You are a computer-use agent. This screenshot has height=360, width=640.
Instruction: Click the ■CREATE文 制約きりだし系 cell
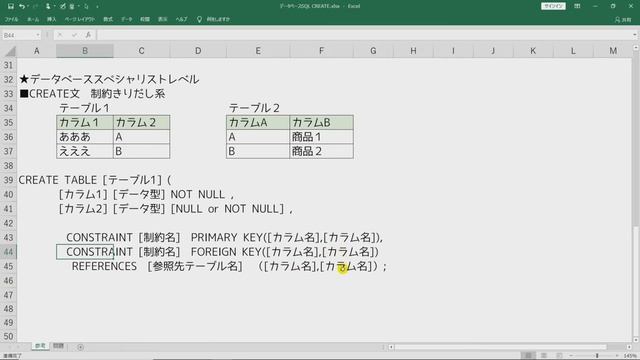point(92,94)
